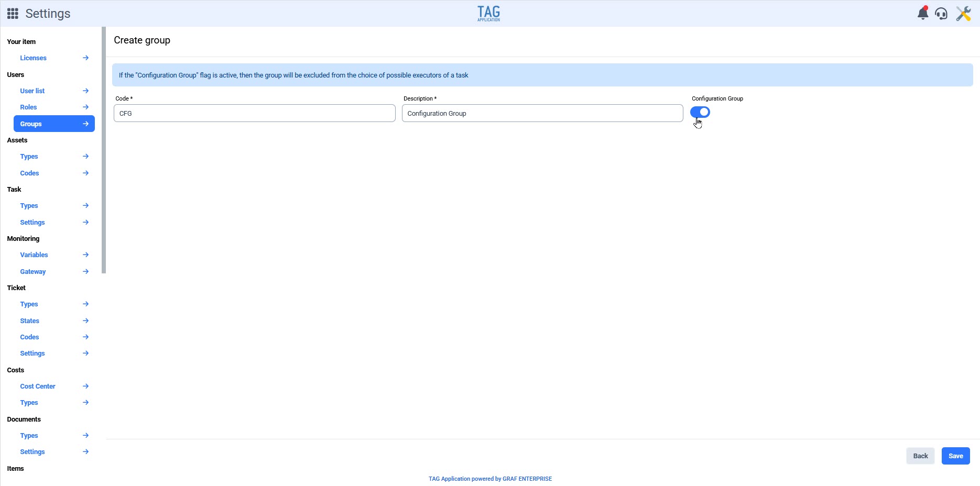Focus the Code input field
The image size is (980, 486).
tap(255, 113)
